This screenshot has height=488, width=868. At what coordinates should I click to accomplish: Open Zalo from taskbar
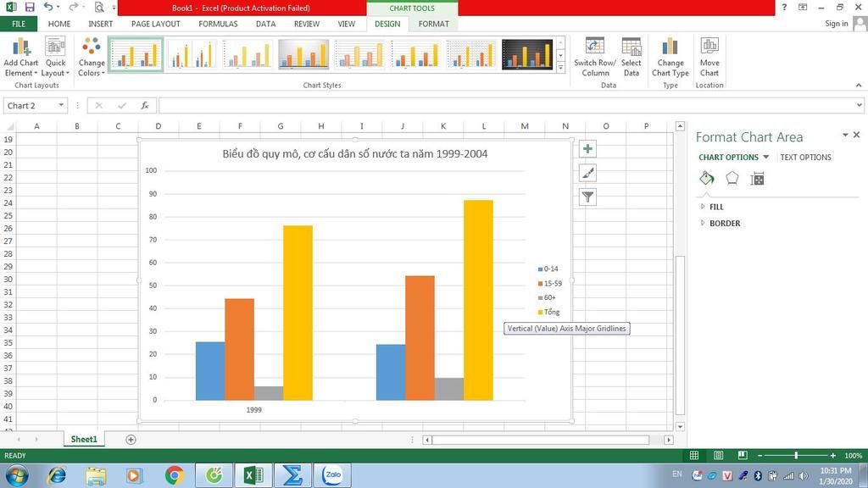[332, 475]
